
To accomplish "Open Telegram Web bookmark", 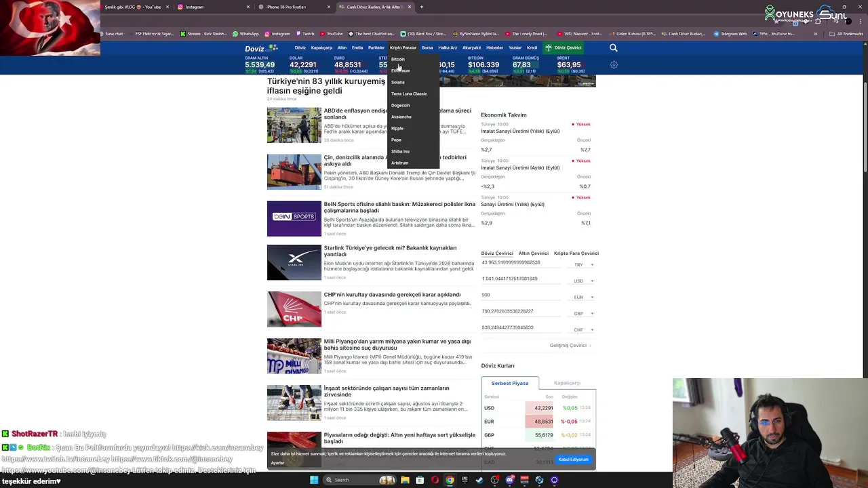I will click(x=730, y=34).
